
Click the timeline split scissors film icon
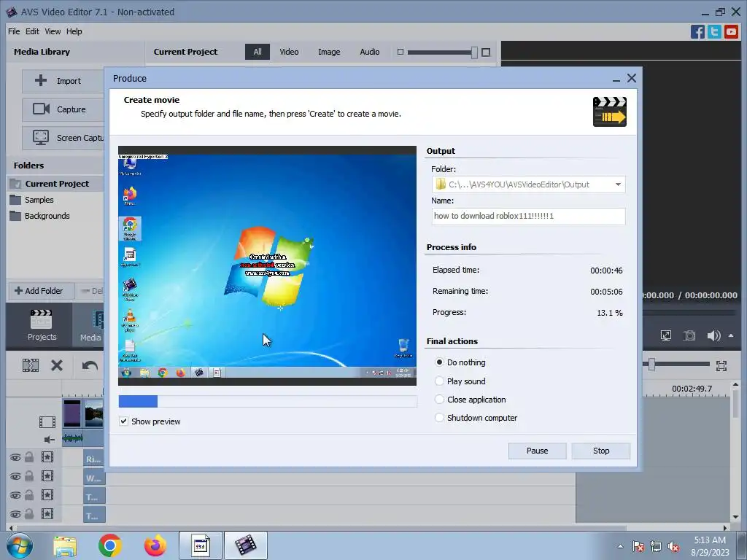point(31,365)
